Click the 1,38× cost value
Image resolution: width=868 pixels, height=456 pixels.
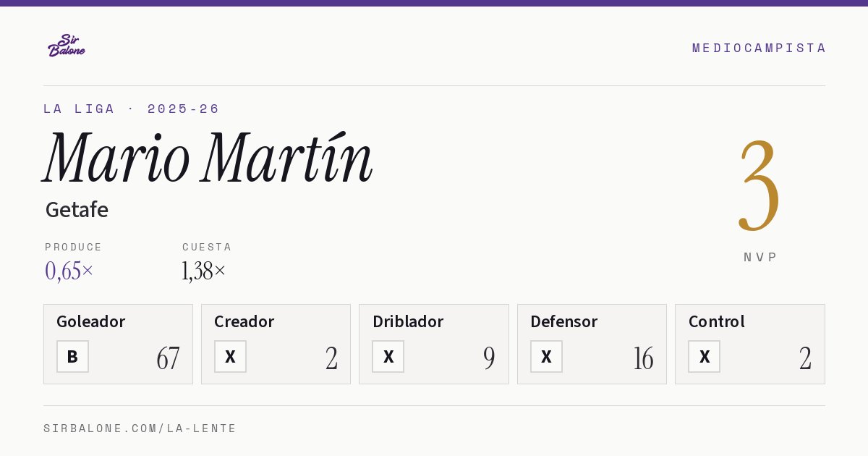[204, 271]
